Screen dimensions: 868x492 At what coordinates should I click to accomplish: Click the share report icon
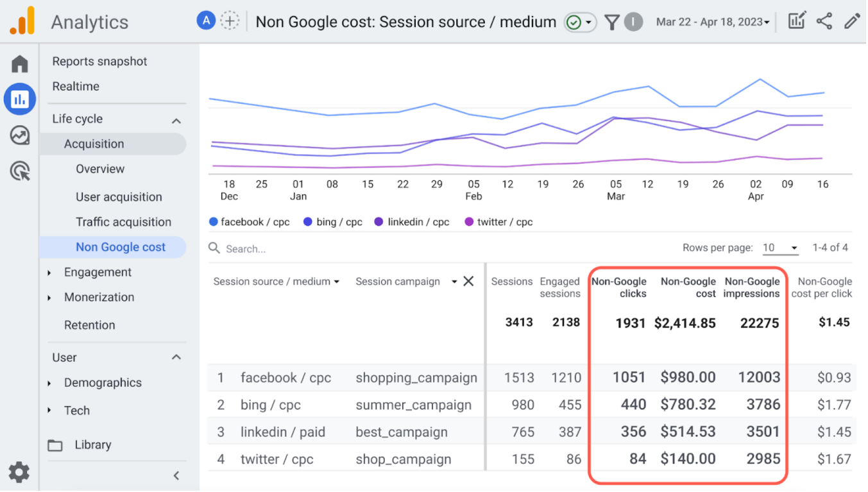click(x=824, y=21)
